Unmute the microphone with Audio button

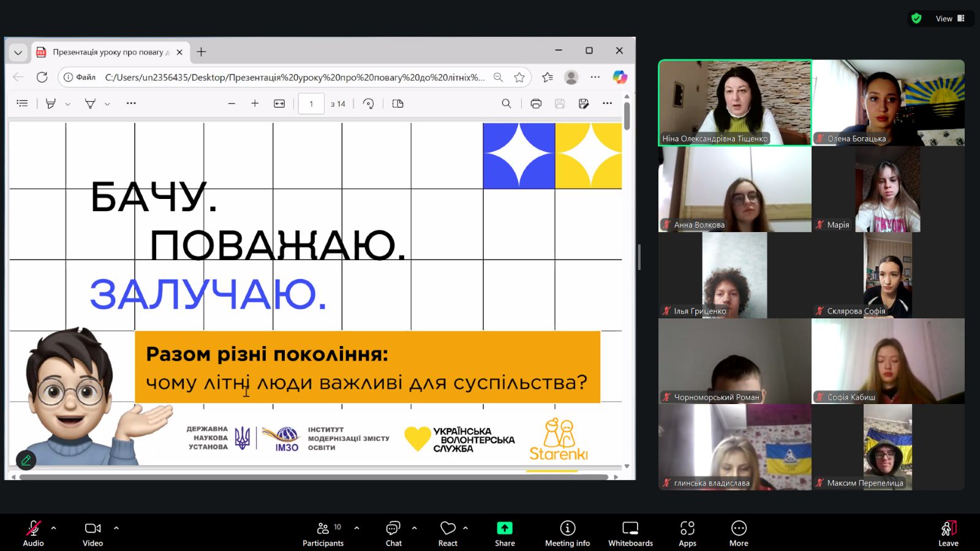coord(33,533)
